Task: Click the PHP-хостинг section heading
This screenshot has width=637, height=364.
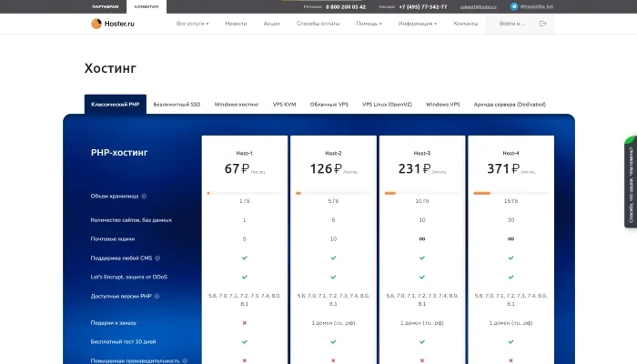Action: coord(119,153)
